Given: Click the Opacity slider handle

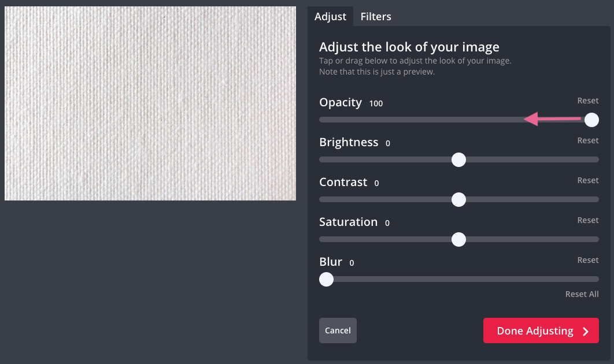Looking at the screenshot, I should coord(591,120).
